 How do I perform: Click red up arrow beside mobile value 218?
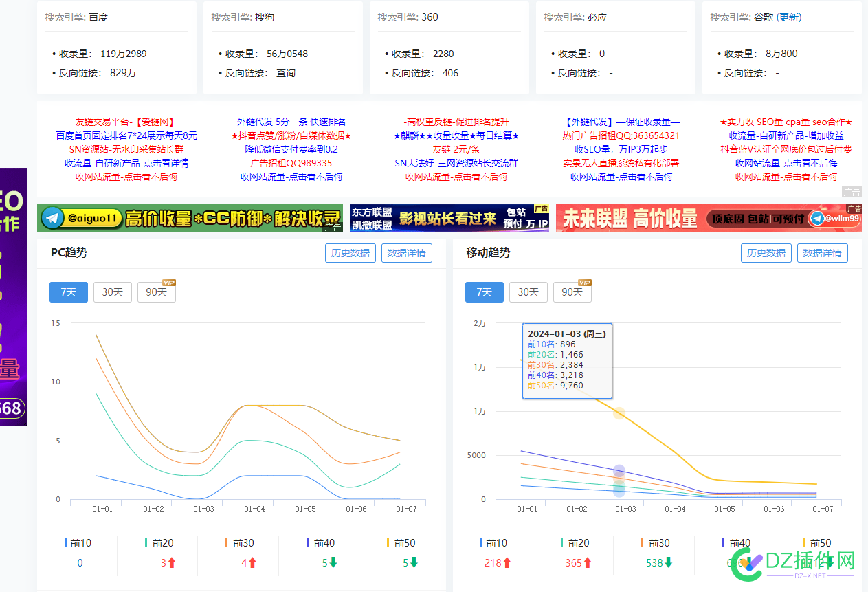tap(507, 562)
